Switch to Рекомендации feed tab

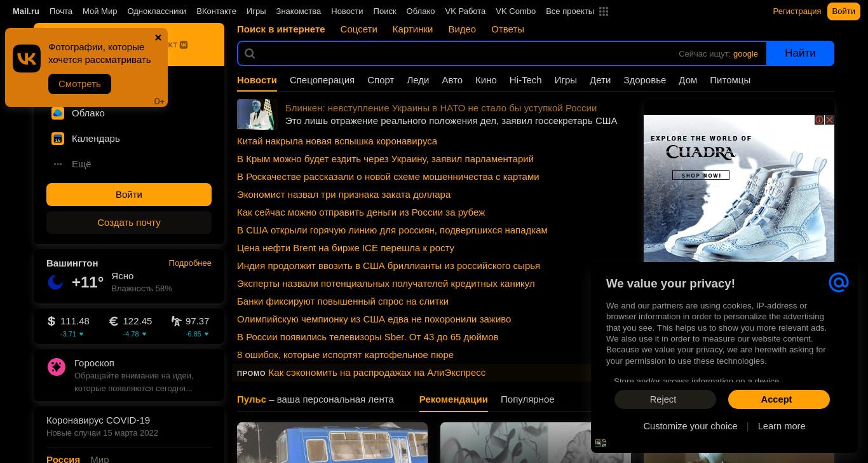454,399
